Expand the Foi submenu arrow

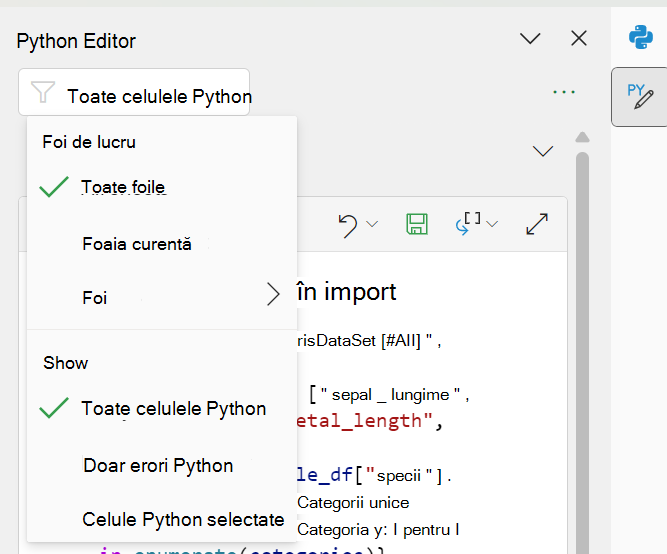tap(273, 294)
